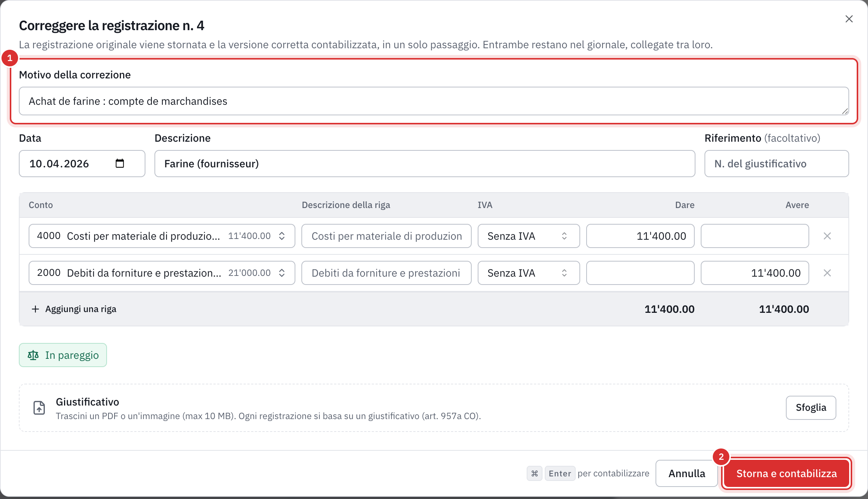The width and height of the screenshot is (868, 499).
Task: Click the Annulla button
Action: tap(686, 473)
